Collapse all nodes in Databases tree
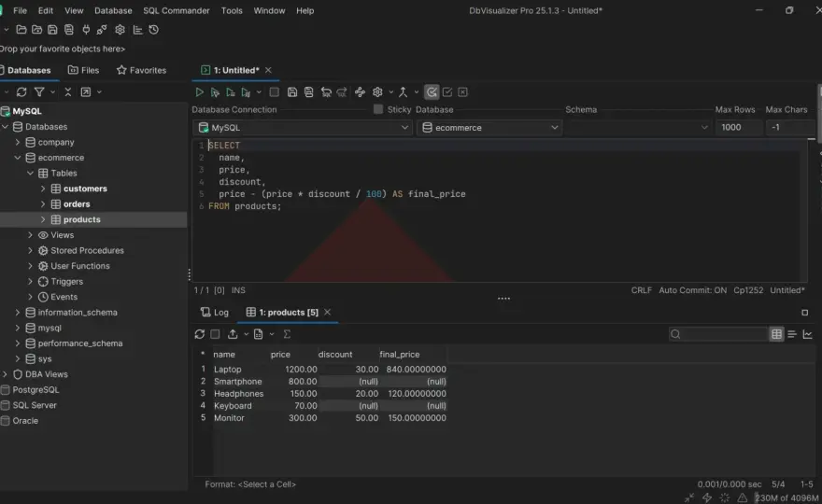The width and height of the screenshot is (822, 504). click(67, 92)
